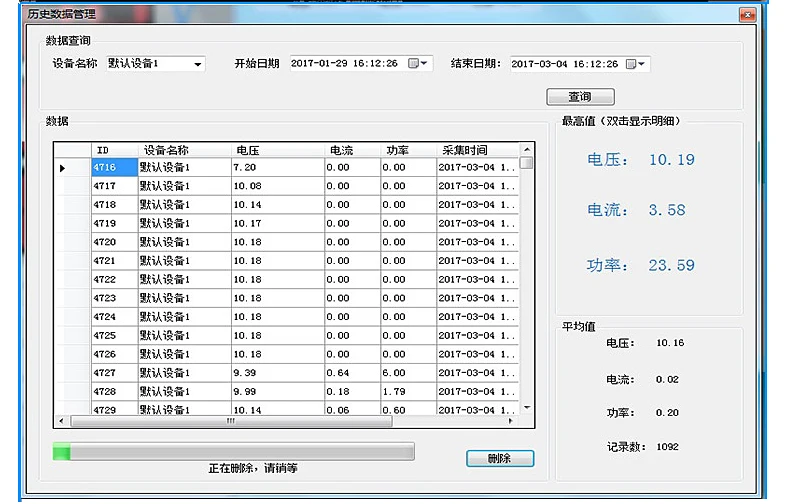The height and width of the screenshot is (504, 790).
Task: Click 默认设备1 cell in row 4720
Action: pyautogui.click(x=184, y=242)
